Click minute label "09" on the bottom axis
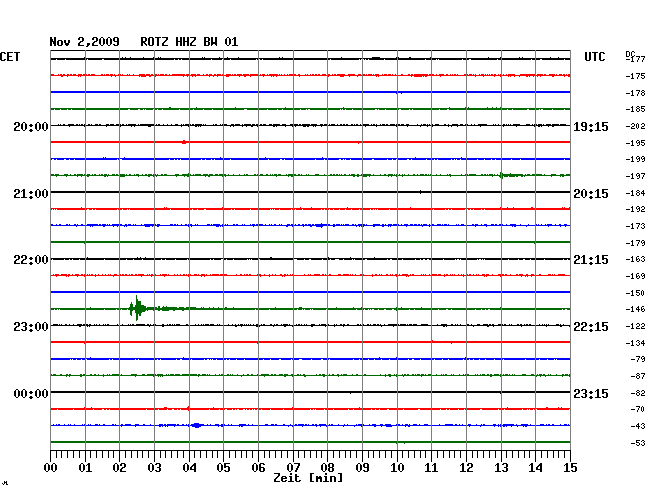This screenshot has height=494, width=650. pos(362,467)
